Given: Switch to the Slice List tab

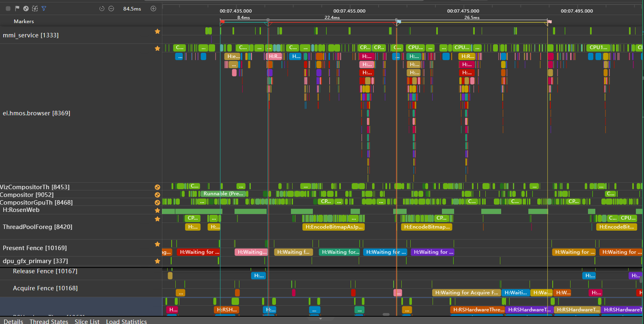Looking at the screenshot, I should (87, 321).
